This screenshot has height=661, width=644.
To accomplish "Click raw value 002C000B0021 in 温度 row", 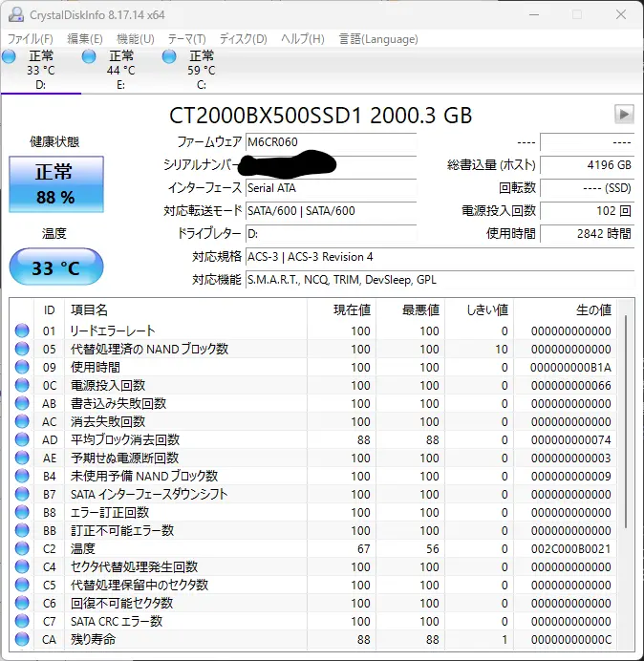I will 570,549.
